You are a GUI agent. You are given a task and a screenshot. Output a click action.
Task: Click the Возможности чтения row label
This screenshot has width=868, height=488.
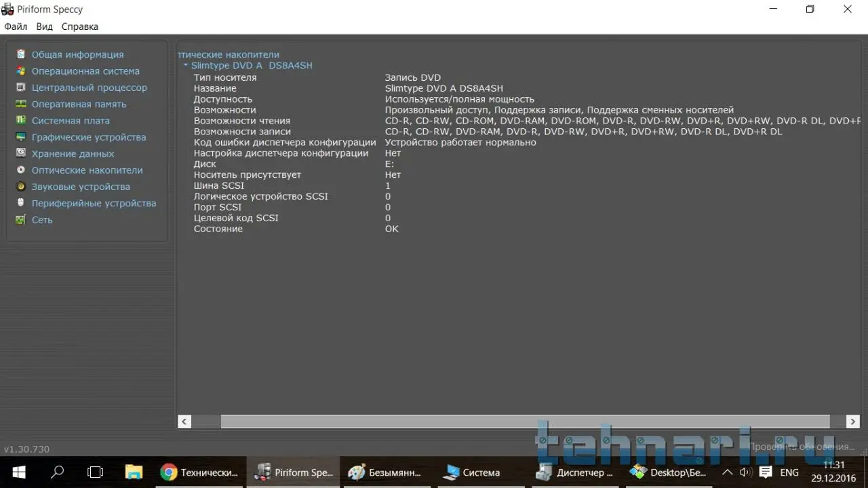point(242,121)
